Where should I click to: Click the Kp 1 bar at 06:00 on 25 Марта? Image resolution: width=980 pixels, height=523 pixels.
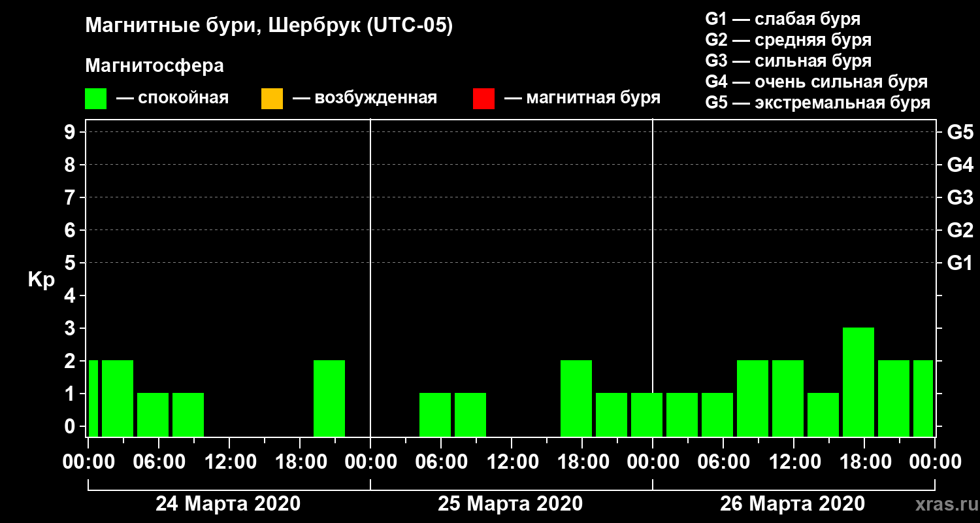(x=435, y=414)
